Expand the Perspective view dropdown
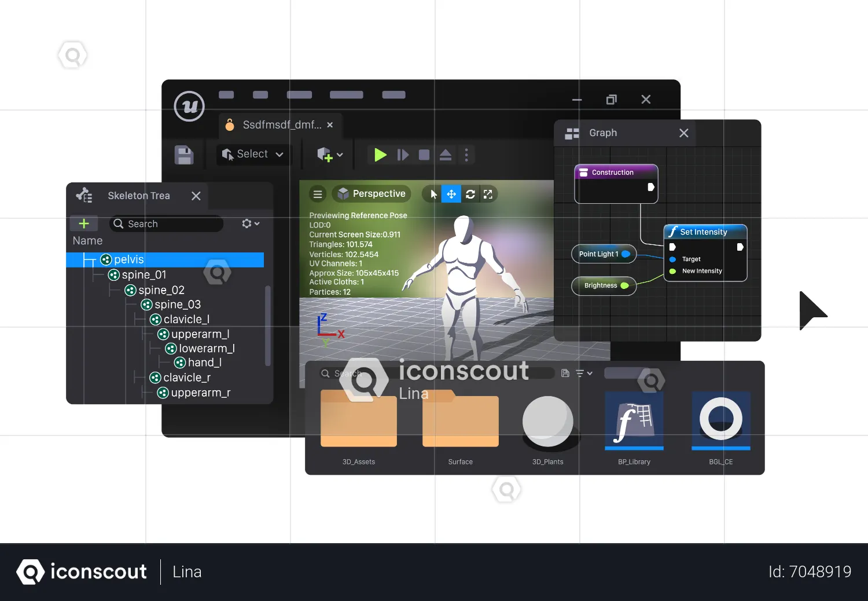 (x=372, y=193)
